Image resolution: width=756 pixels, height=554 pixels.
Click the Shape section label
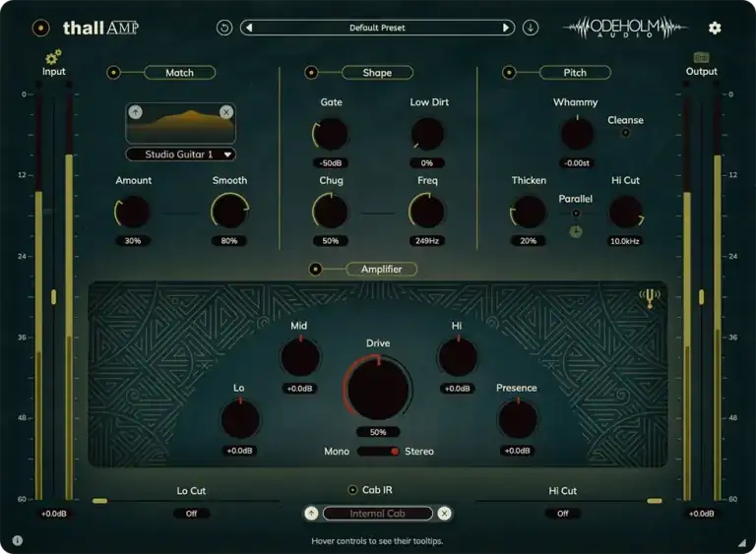coord(378,73)
